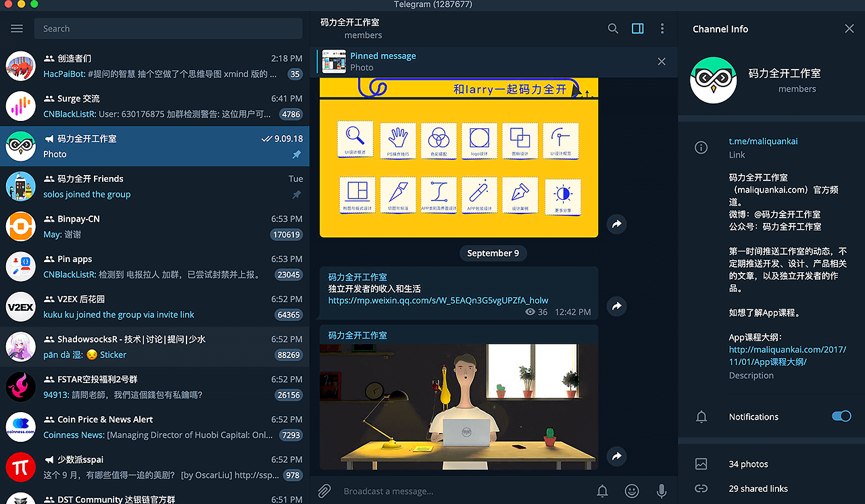Forward the September 9 article message
Viewport: 865px width, 504px height.
pos(616,306)
